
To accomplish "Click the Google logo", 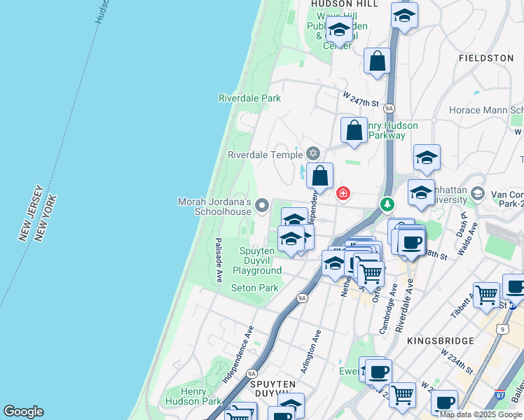I will coord(23,412).
